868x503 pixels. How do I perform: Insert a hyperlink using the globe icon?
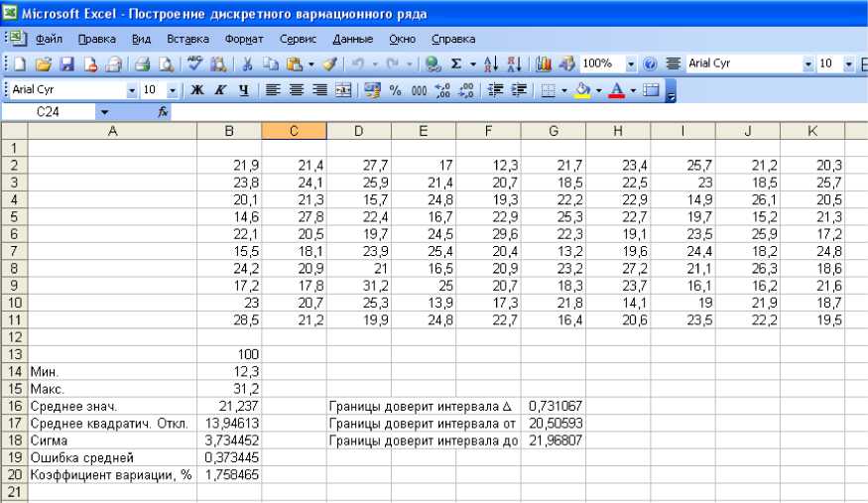point(433,64)
